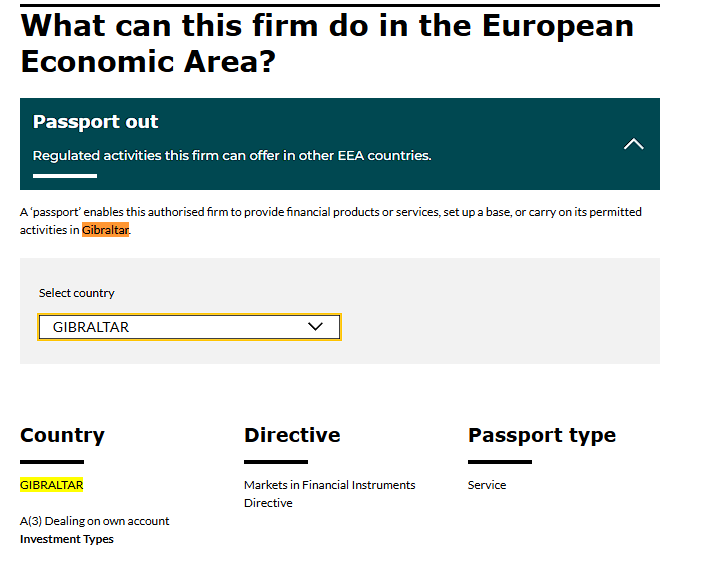Click the Select country label
The image size is (723, 563).
pyautogui.click(x=77, y=293)
